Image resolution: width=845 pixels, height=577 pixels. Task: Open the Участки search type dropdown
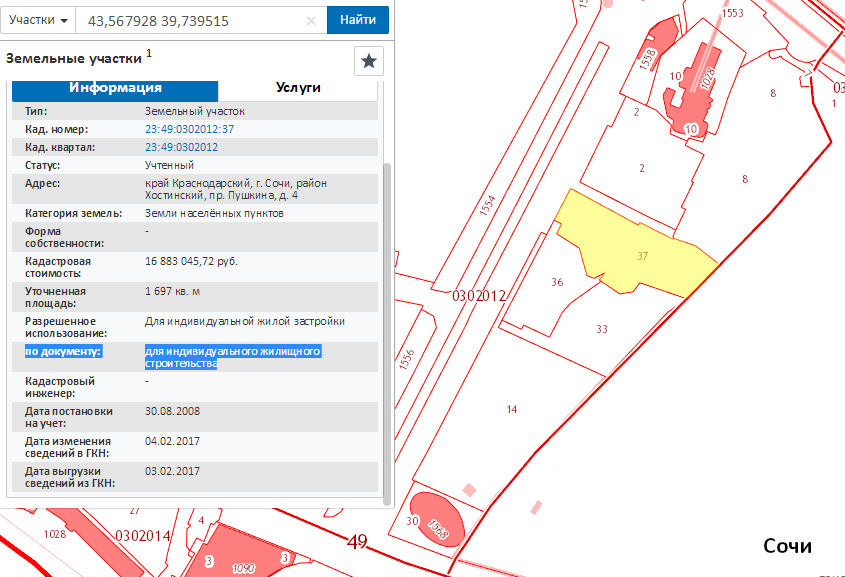(39, 20)
